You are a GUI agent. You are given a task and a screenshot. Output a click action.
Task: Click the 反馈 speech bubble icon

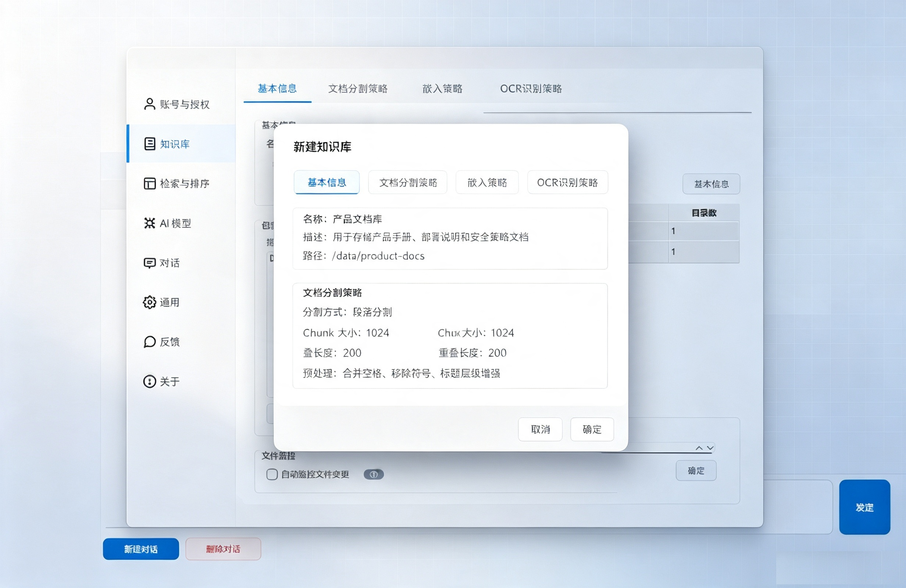150,342
